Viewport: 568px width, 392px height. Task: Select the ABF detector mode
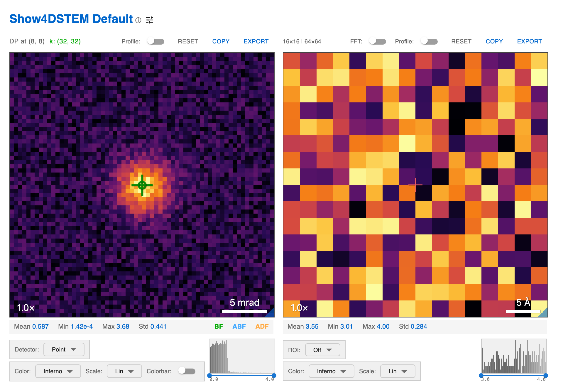tap(239, 326)
